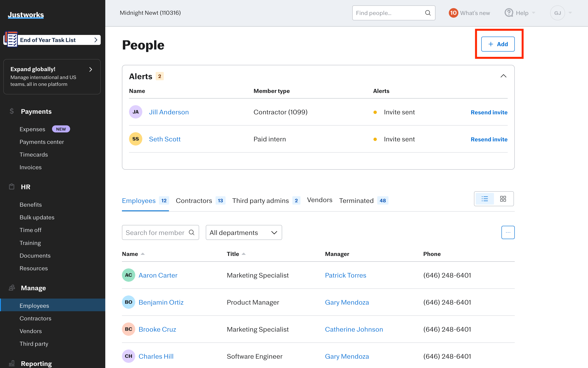The image size is (588, 368).
Task: Click the Help question mark icon
Action: tap(509, 13)
